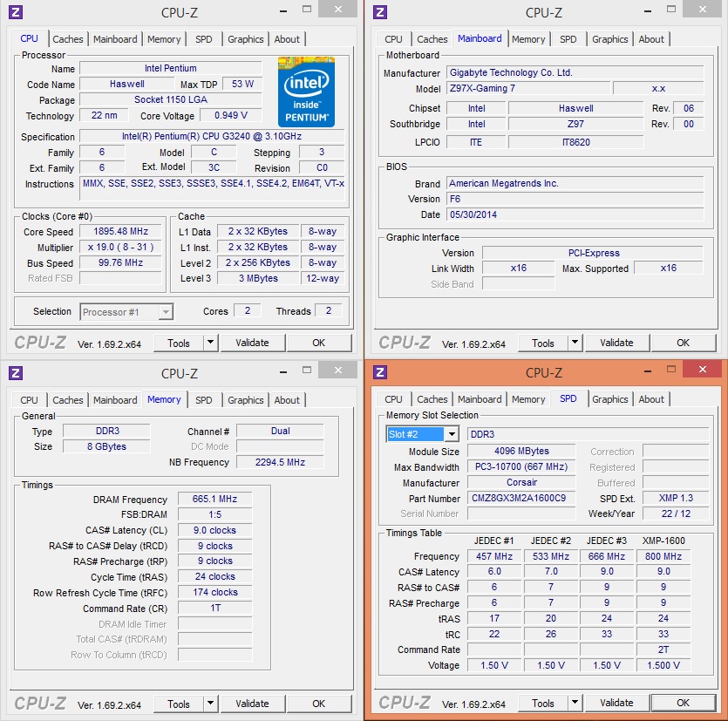The height and width of the screenshot is (721, 728).
Task: Close the SPD CPU-Z window
Action: click(703, 369)
